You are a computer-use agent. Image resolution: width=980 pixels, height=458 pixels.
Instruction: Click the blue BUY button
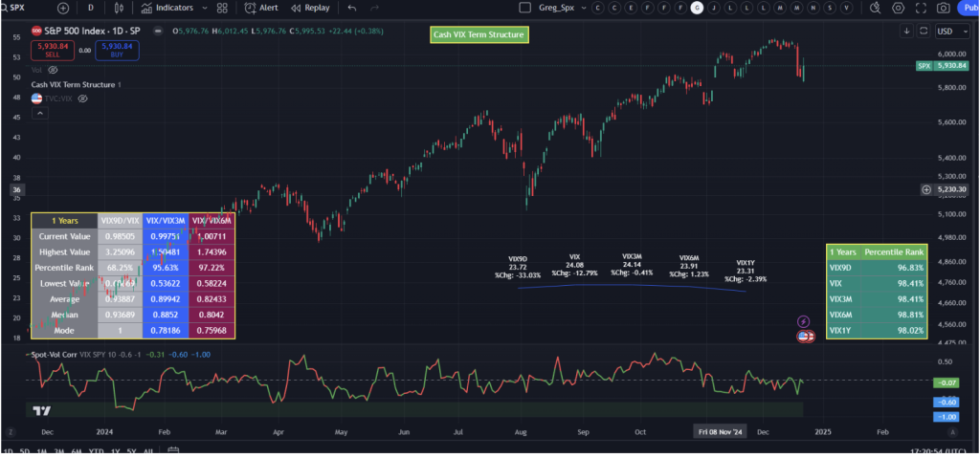(x=117, y=49)
